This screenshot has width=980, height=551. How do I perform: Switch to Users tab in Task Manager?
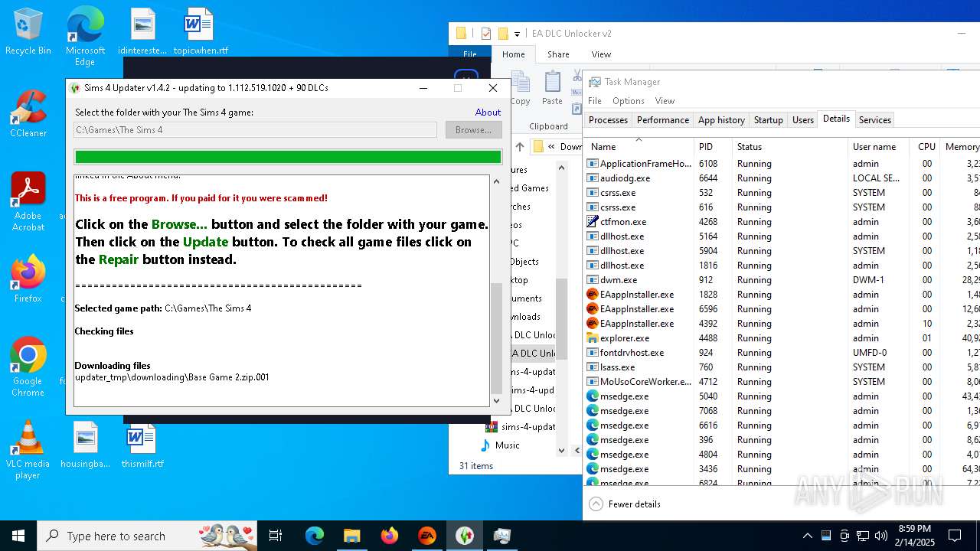802,120
